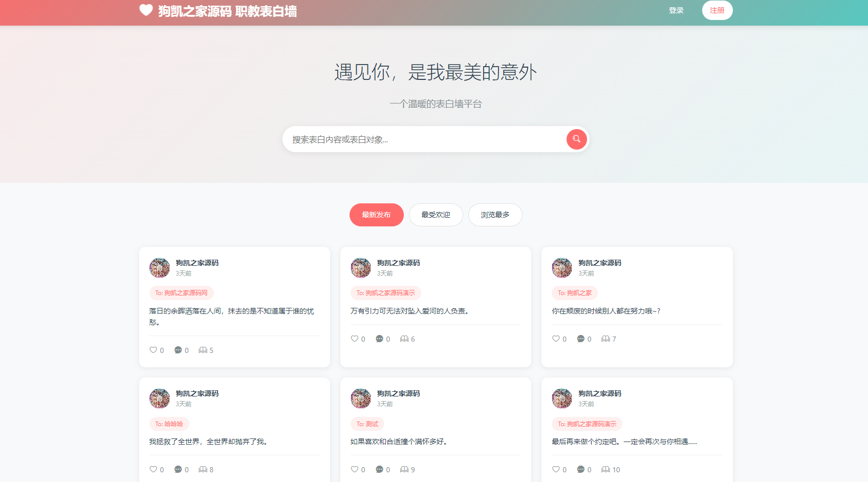
Task: Click the 狗凯之家源码 职教表白墙 site title
Action: click(x=227, y=11)
